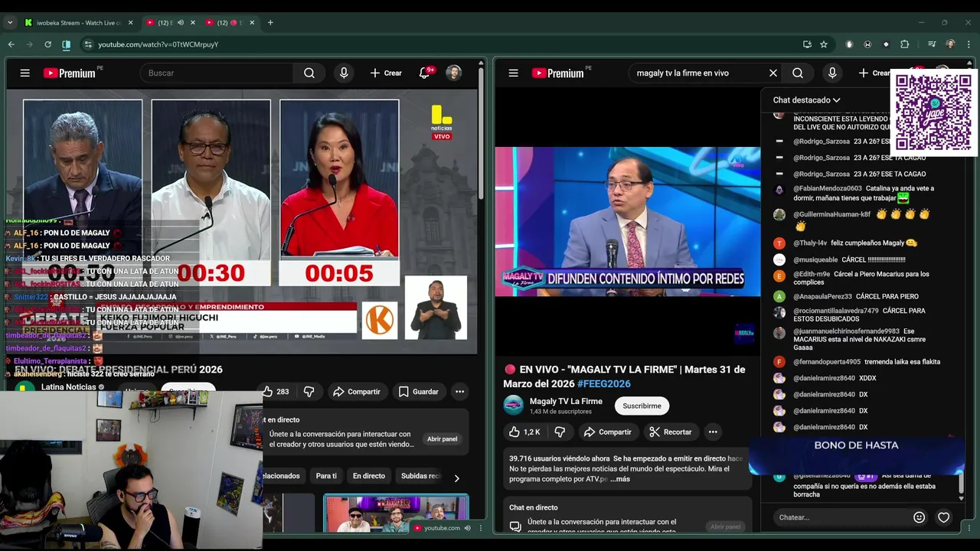Screen dimensions: 980x551
Task: Open the right pane hamburger guide menu
Action: pyautogui.click(x=513, y=73)
